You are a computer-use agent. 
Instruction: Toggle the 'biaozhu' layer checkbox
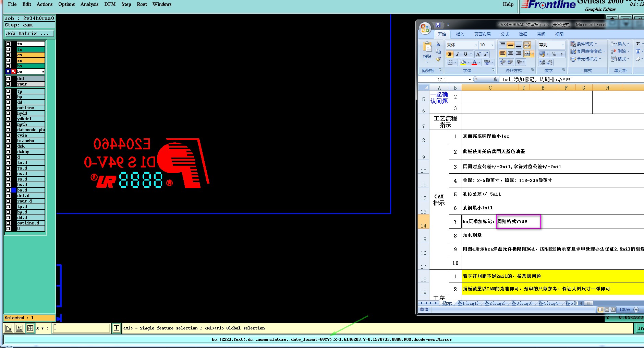(x=8, y=141)
